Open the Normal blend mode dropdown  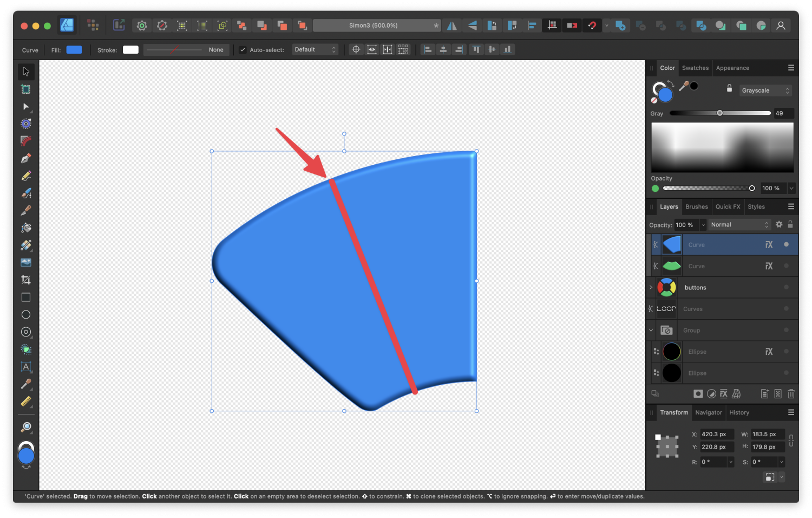[x=739, y=225]
